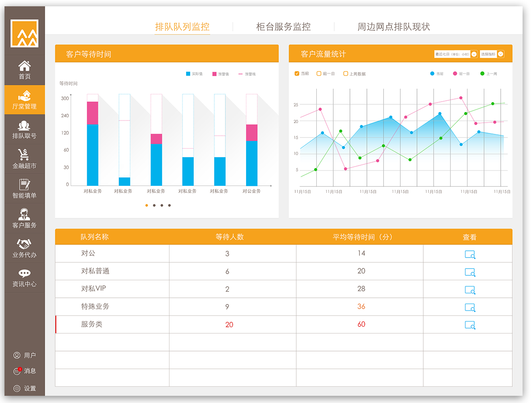Switch to the 柜台服务监控 tab
This screenshot has width=532, height=403.
[284, 26]
